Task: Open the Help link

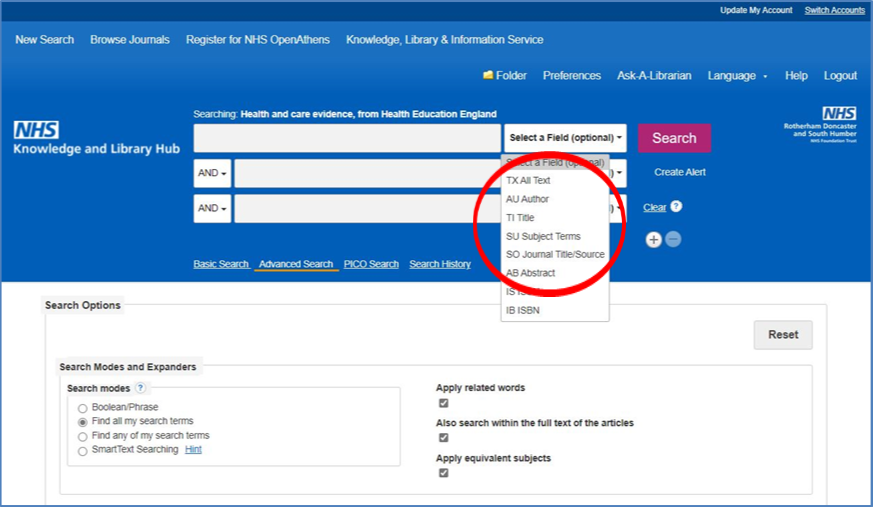Action: click(796, 75)
